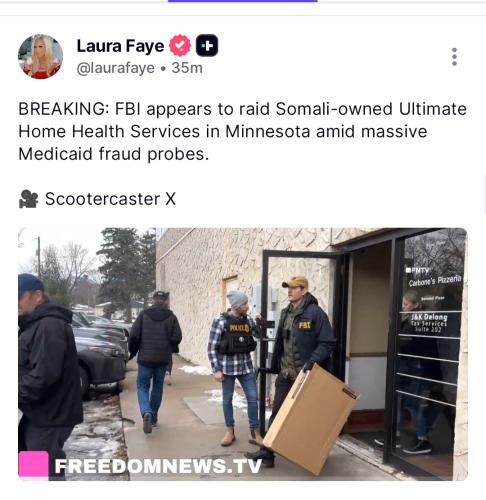Click the movie camera emoji icon

[28, 199]
